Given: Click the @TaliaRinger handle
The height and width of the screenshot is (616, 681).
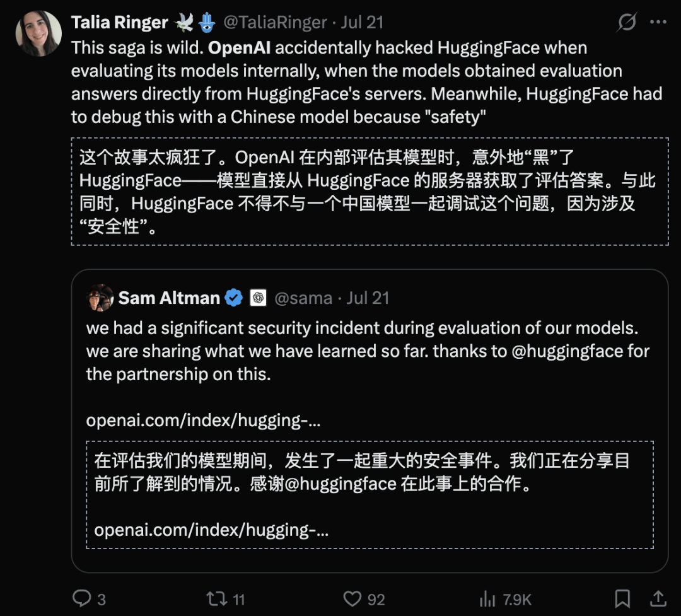Looking at the screenshot, I should point(276,22).
